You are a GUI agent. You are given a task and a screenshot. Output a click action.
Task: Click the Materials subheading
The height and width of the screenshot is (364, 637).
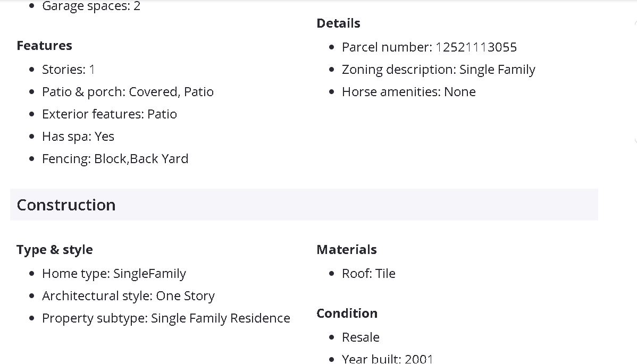[x=346, y=250]
